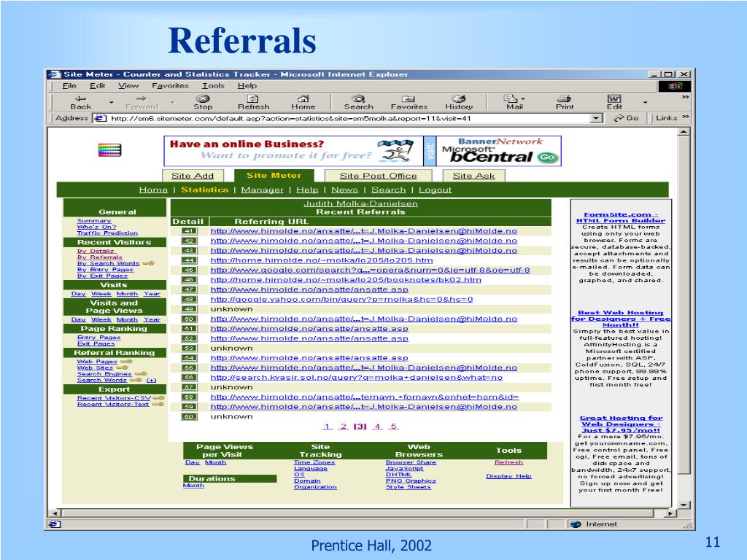Screen dimensions: 747x560
Task: Expand the toolbar overflow chevron
Action: point(685,97)
